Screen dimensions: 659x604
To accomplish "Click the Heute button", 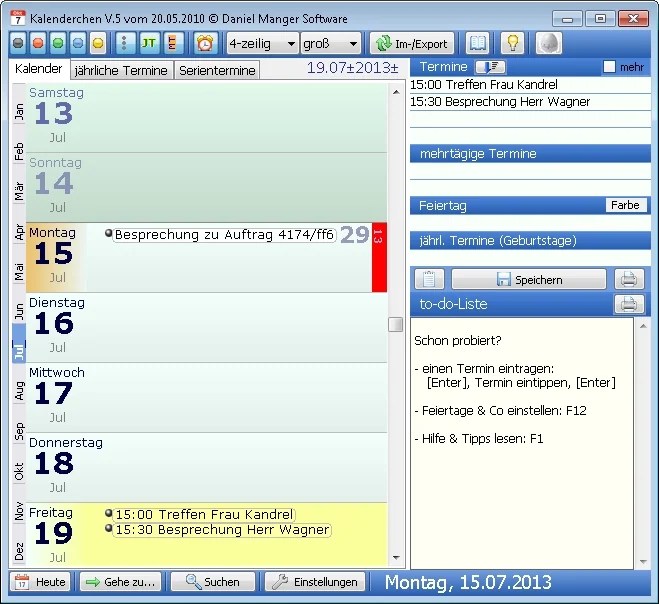I will pos(40,582).
